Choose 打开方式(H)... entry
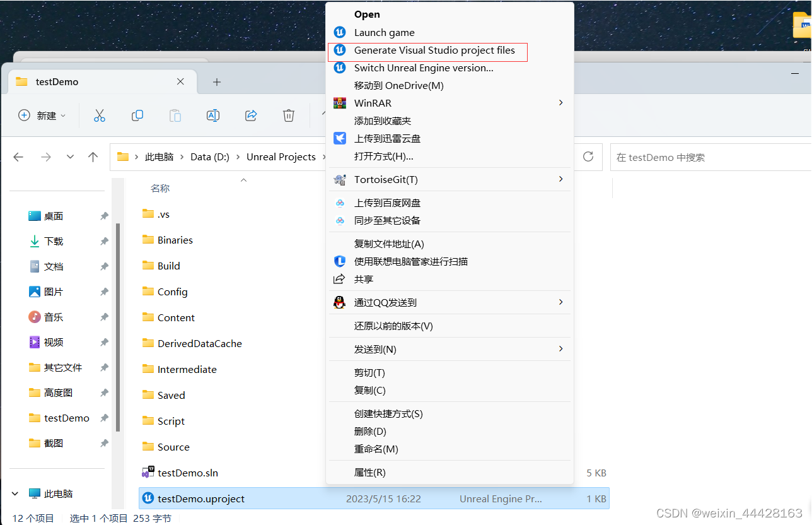 (x=449, y=156)
